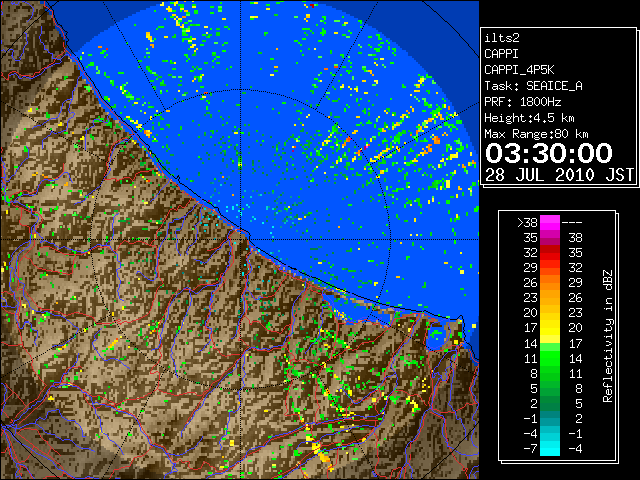Click Task: SEAICE_A text
This screenshot has width=640, height=480.
(x=533, y=86)
